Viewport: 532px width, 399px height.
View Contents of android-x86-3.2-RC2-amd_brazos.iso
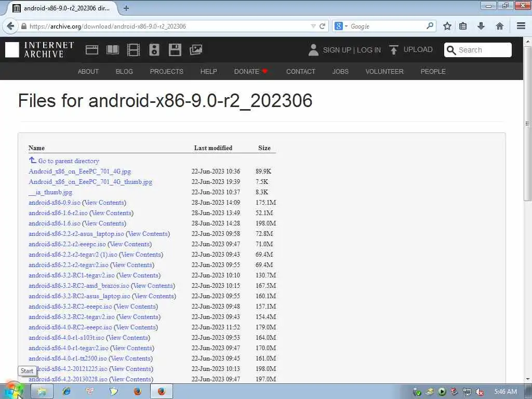[153, 286]
